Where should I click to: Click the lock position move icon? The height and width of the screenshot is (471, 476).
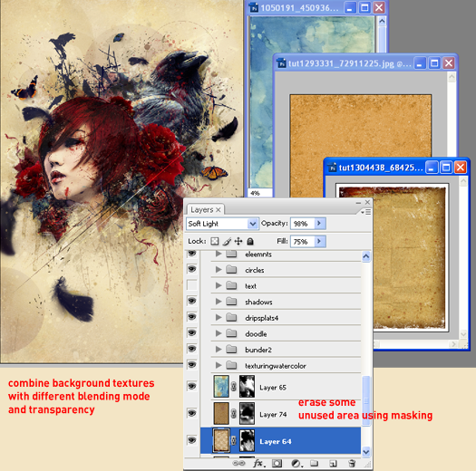pyautogui.click(x=238, y=242)
